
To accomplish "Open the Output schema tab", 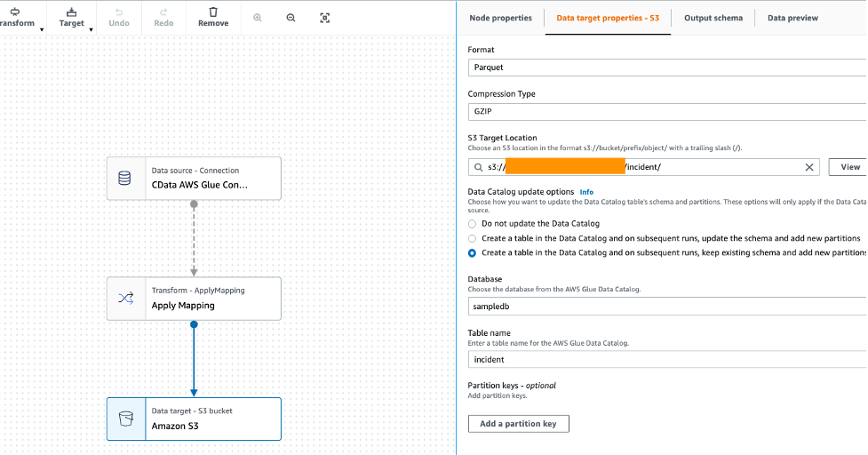I will 713,18.
